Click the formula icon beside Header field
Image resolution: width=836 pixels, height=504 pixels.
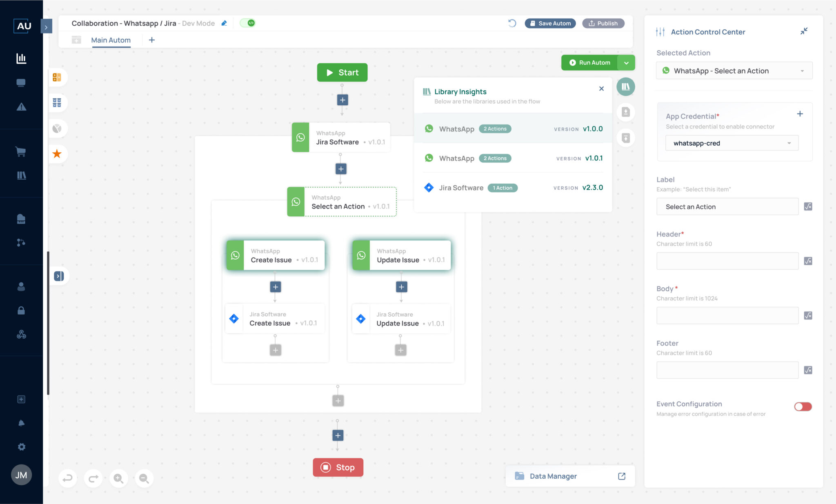click(x=808, y=261)
